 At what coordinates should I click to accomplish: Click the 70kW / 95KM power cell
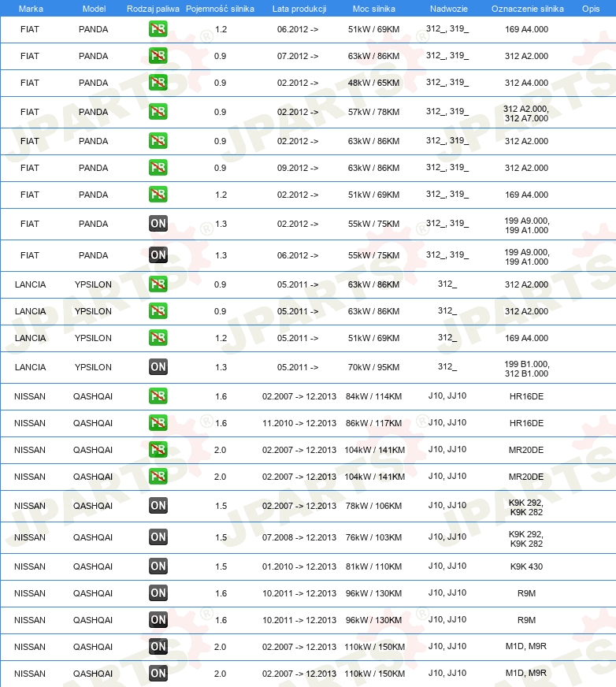tap(373, 367)
